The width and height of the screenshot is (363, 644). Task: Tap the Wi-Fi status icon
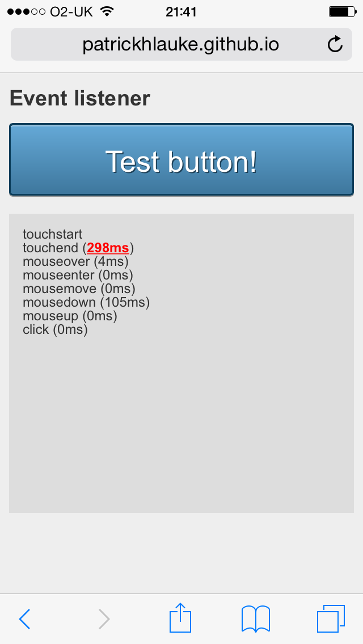click(106, 11)
